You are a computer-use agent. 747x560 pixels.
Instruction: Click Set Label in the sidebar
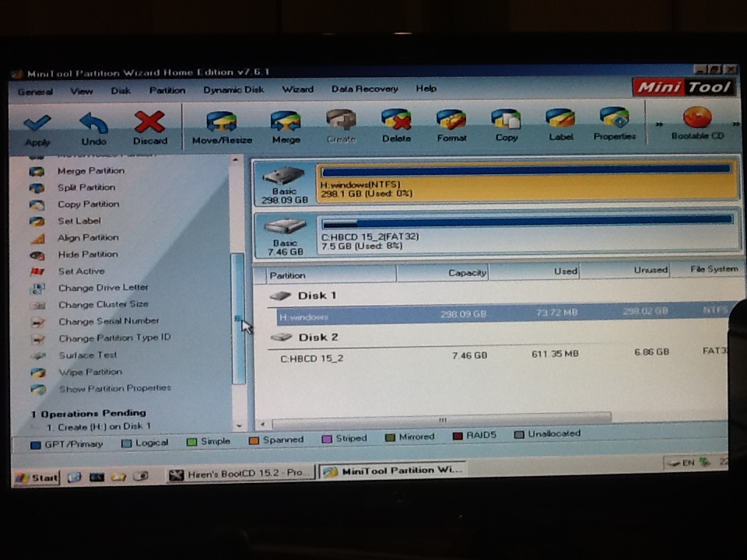[79, 221]
